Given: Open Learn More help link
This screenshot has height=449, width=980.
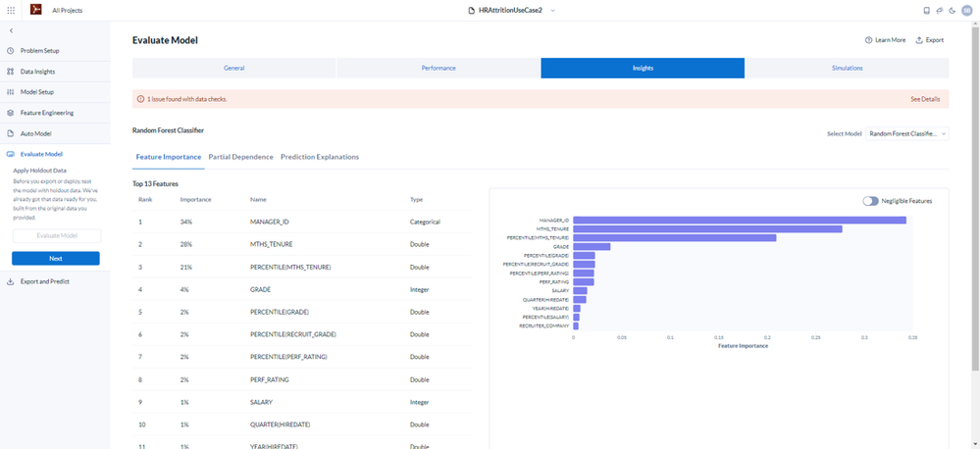Looking at the screenshot, I should pyautogui.click(x=885, y=40).
